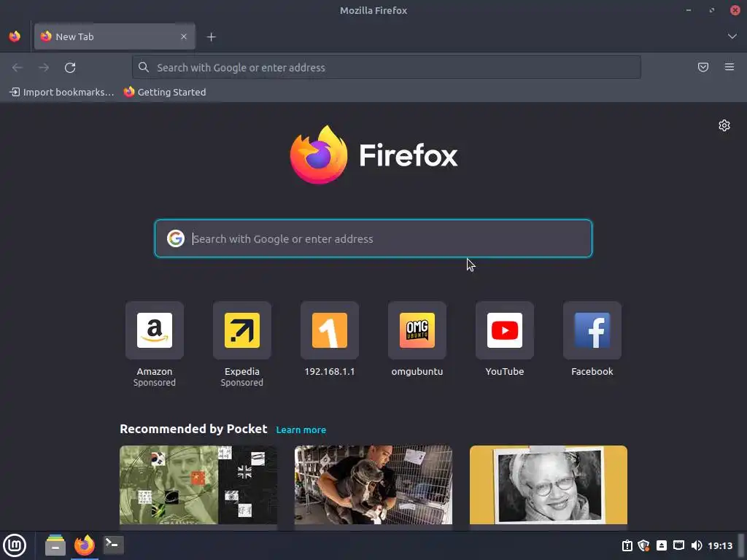
Task: Open Getting Started bookmark
Action: pos(165,92)
